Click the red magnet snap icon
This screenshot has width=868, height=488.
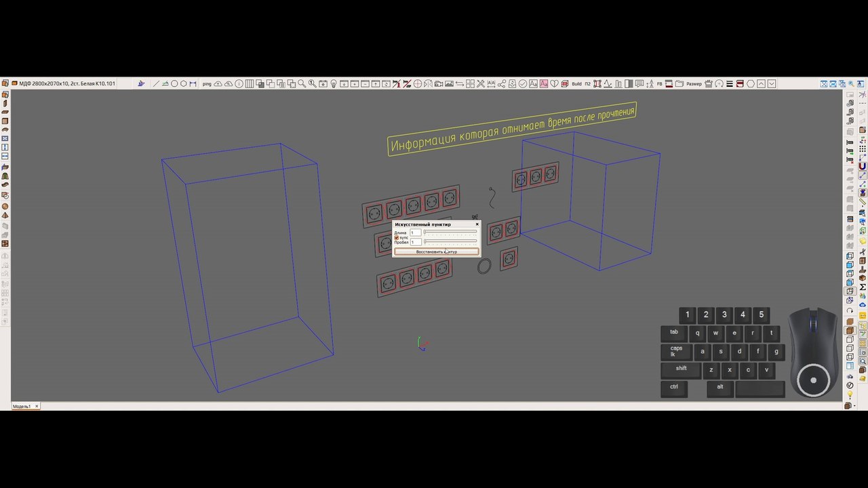point(863,166)
